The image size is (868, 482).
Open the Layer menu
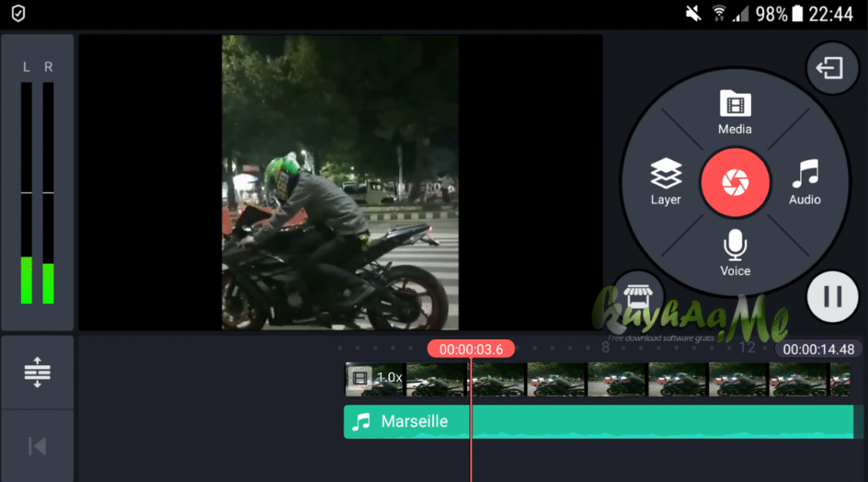pyautogui.click(x=665, y=182)
